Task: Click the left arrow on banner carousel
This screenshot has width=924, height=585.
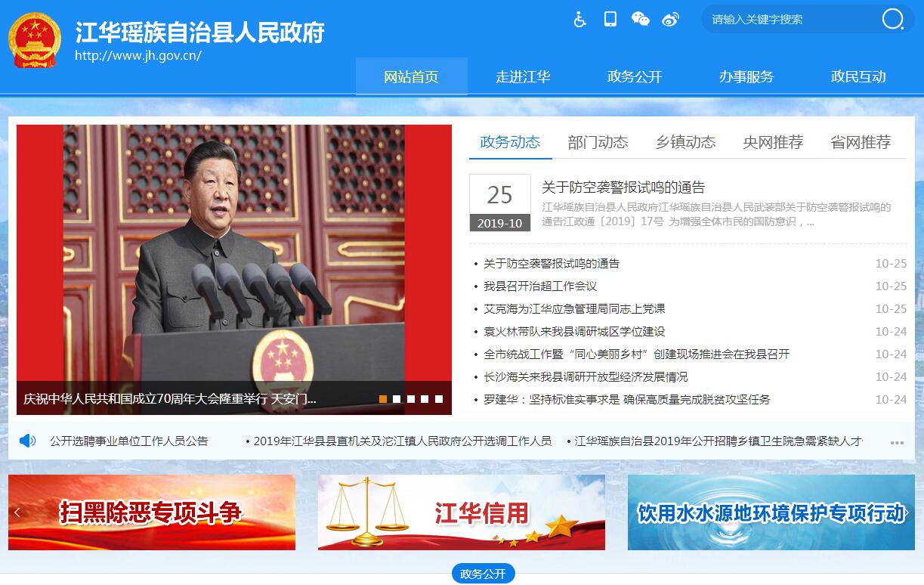Action: point(17,512)
